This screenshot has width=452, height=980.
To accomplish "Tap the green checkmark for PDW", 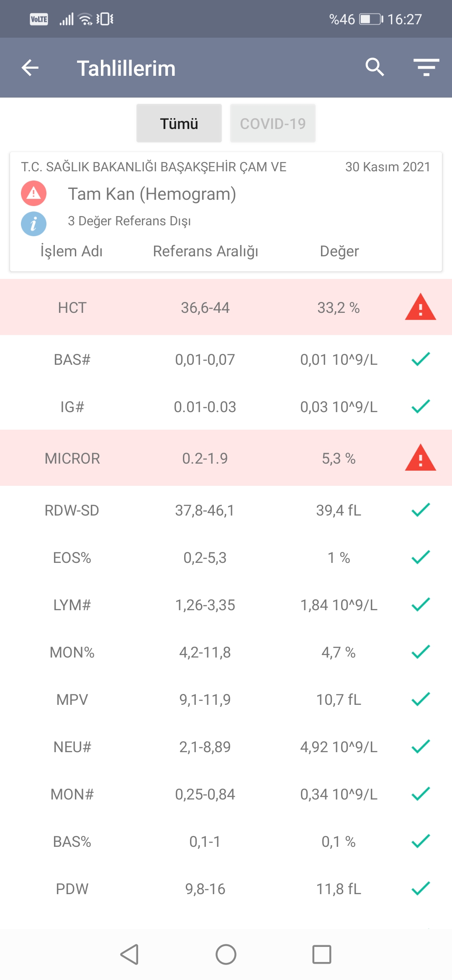I will tap(421, 888).
